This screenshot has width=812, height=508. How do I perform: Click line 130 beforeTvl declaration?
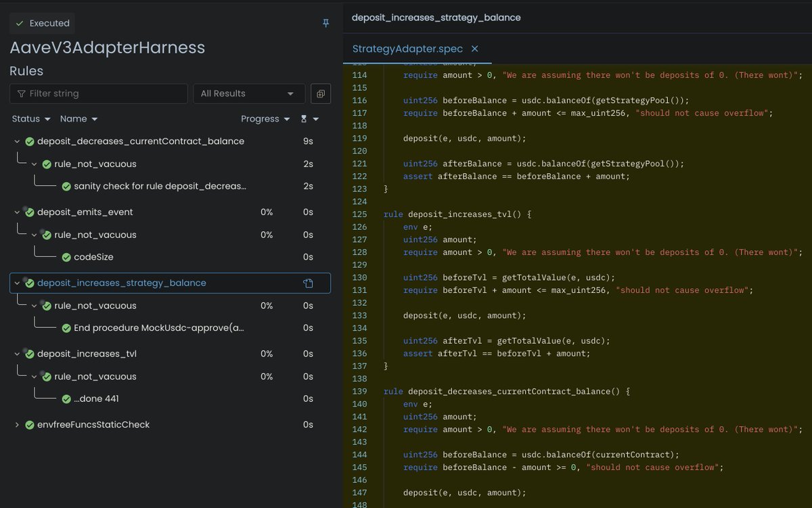pos(508,277)
